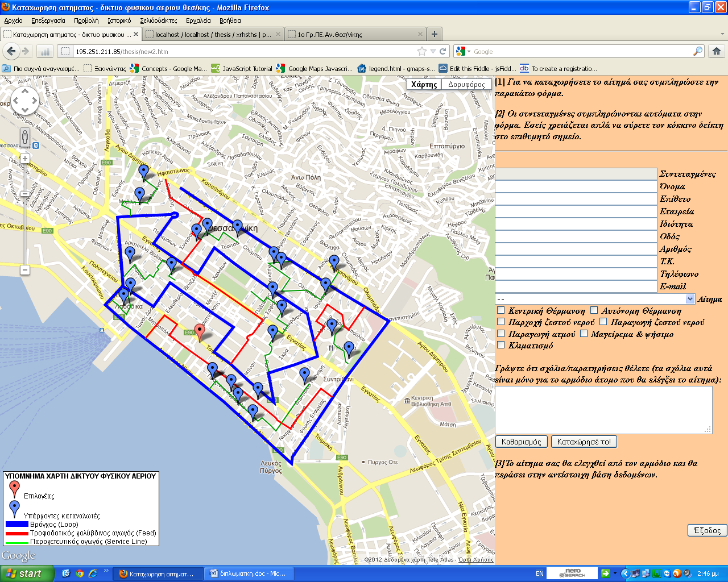This screenshot has width=728, height=582.
Task: Click the E-mail input field
Action: pyautogui.click(x=576, y=286)
